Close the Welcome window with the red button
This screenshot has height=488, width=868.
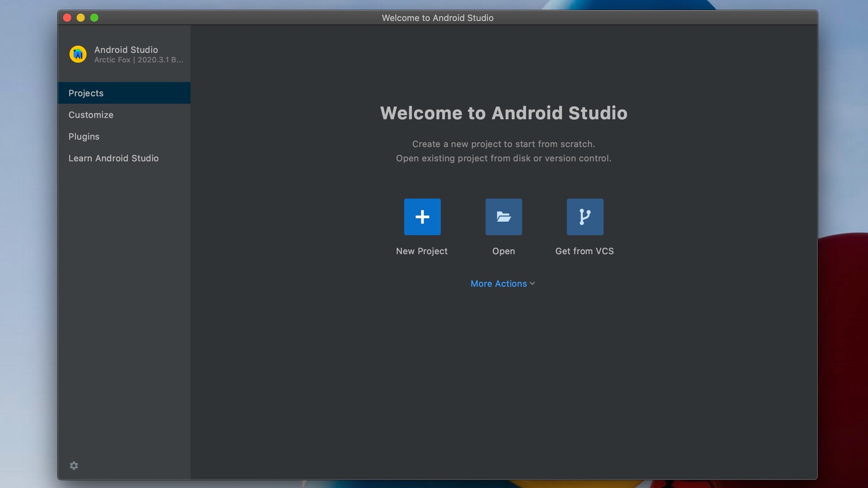67,18
